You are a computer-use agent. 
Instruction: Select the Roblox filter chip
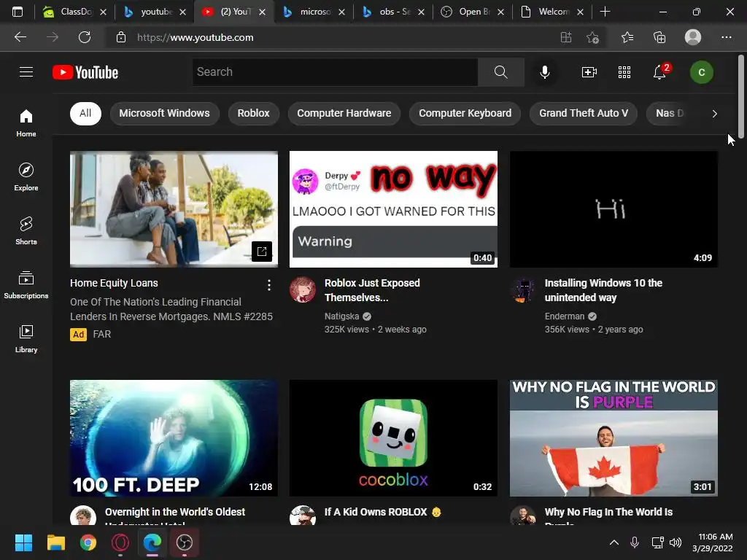[253, 113]
